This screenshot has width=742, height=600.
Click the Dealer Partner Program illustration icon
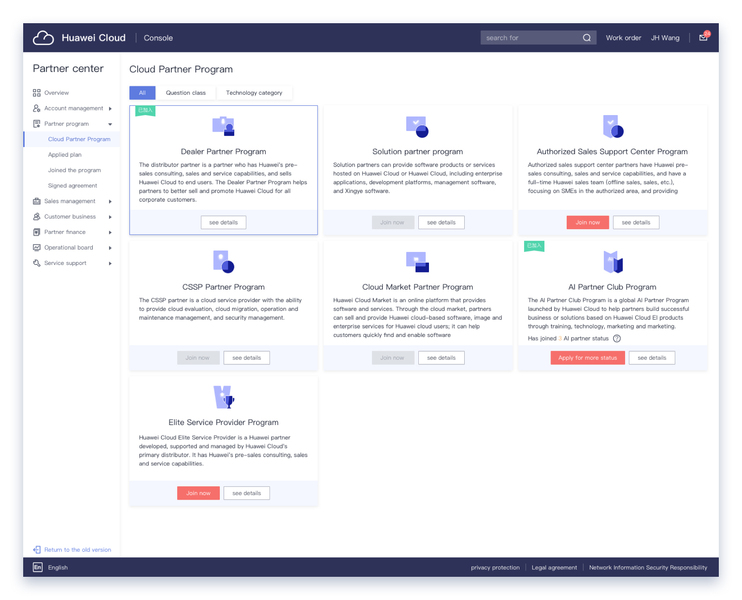point(223,126)
